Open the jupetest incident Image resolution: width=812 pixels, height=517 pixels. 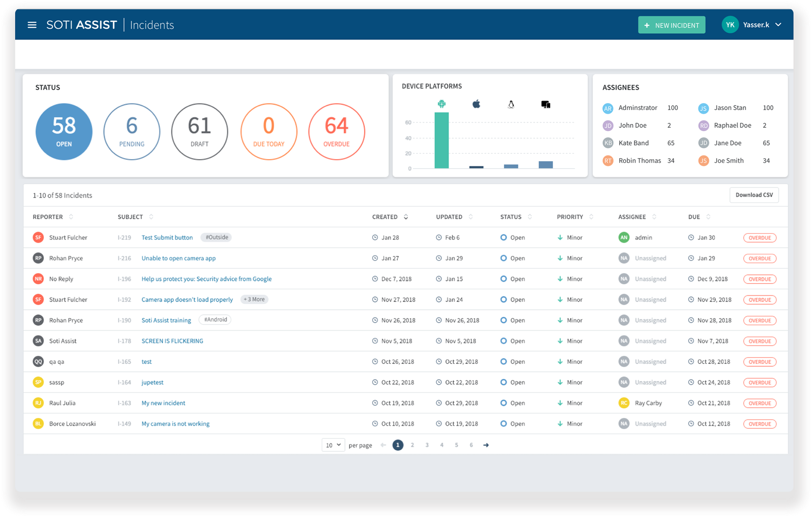point(152,382)
